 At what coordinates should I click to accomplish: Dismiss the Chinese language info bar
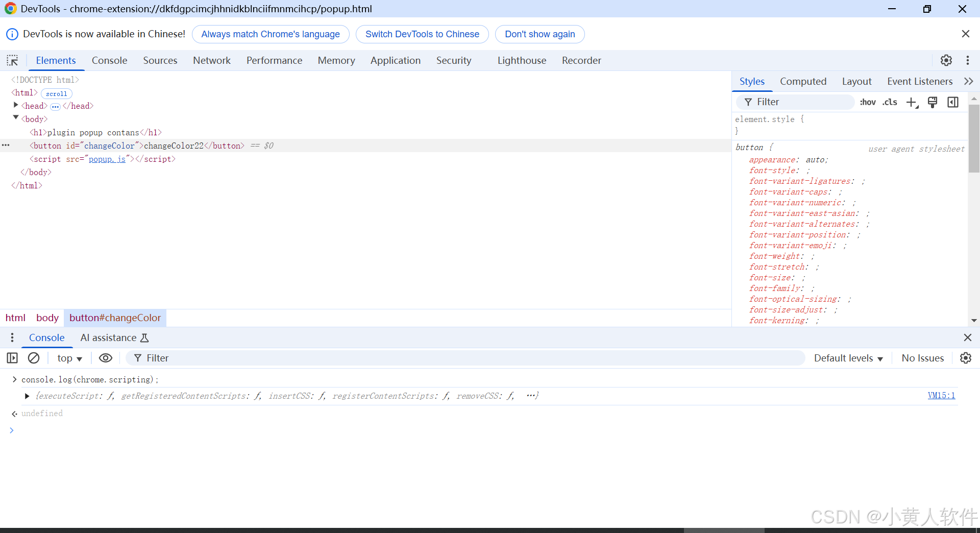point(965,34)
